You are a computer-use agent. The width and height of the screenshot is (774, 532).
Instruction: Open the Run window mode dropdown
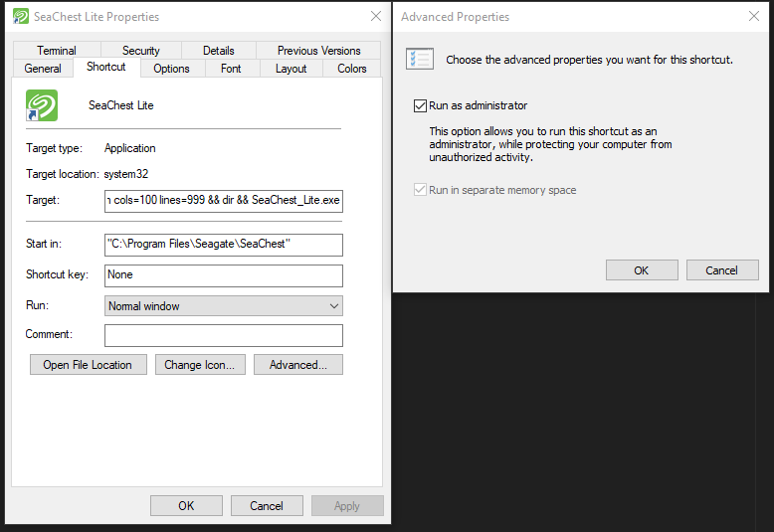click(x=224, y=306)
